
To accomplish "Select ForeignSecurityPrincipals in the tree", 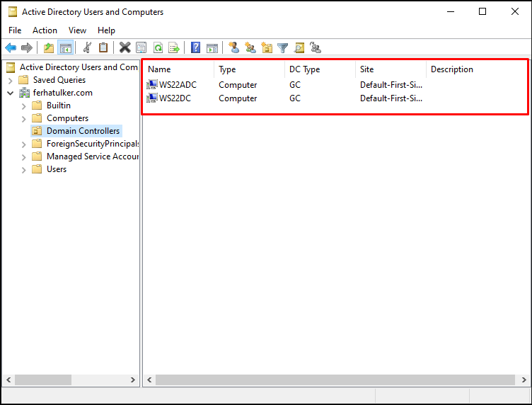I will (x=93, y=144).
